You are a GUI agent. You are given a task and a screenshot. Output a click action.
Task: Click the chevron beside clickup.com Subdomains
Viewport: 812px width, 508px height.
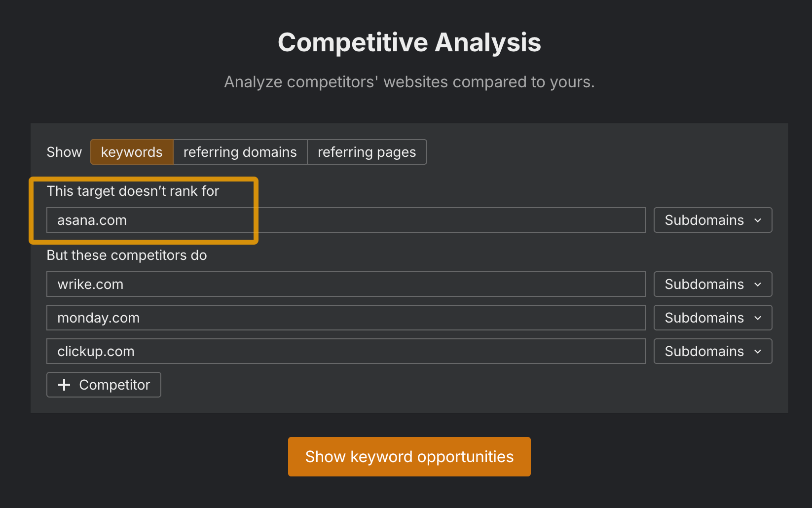point(758,352)
